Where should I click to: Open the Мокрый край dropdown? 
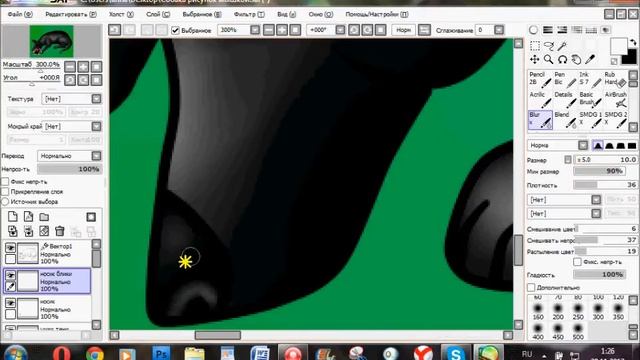[96, 127]
